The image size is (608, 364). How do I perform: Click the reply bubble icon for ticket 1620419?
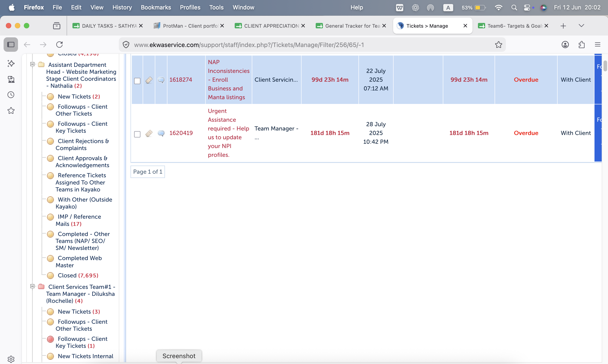click(161, 133)
